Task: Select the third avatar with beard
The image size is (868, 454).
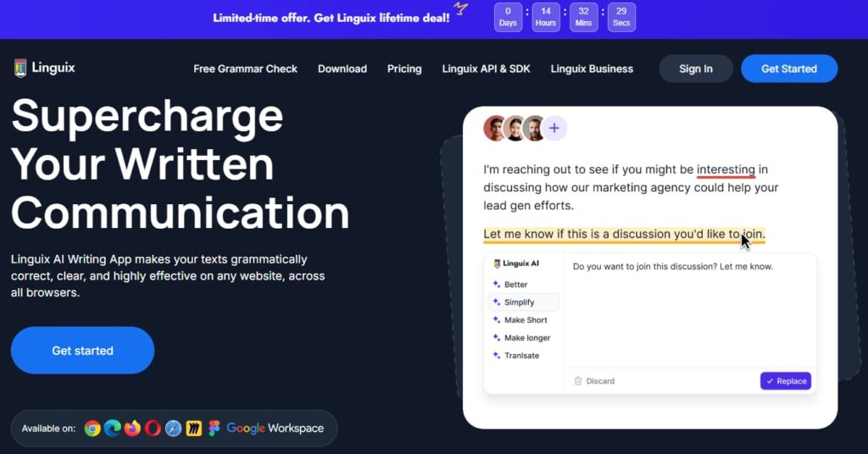Action: 534,128
